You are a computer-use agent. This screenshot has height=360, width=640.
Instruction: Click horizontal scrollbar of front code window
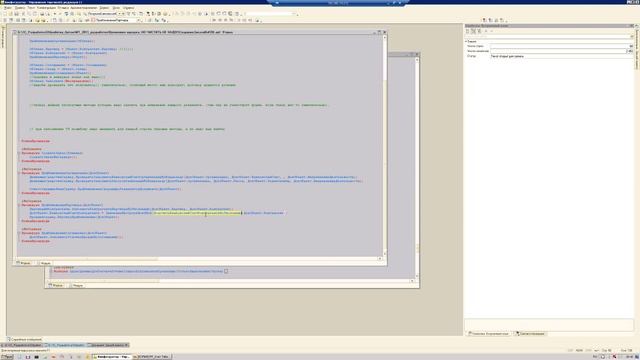click(198, 258)
